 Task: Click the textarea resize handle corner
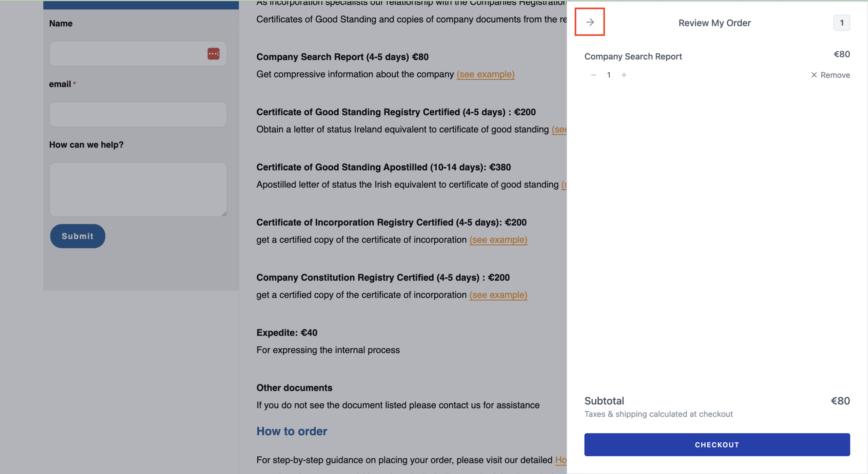pyautogui.click(x=224, y=214)
